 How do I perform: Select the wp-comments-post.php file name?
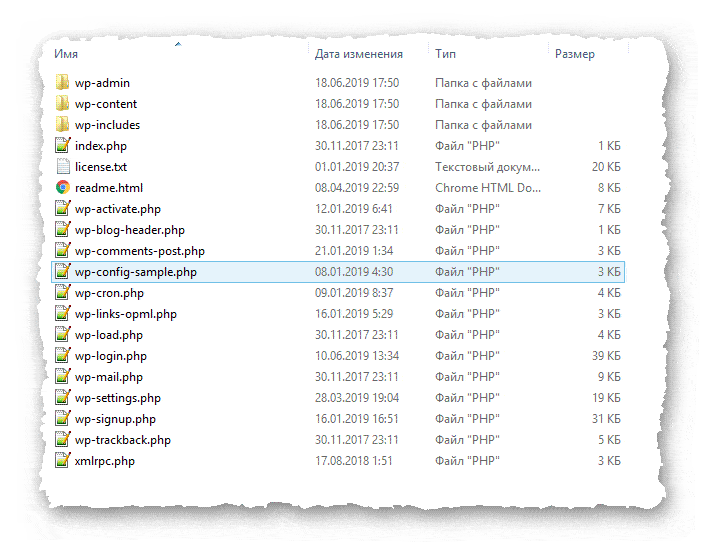click(x=140, y=251)
